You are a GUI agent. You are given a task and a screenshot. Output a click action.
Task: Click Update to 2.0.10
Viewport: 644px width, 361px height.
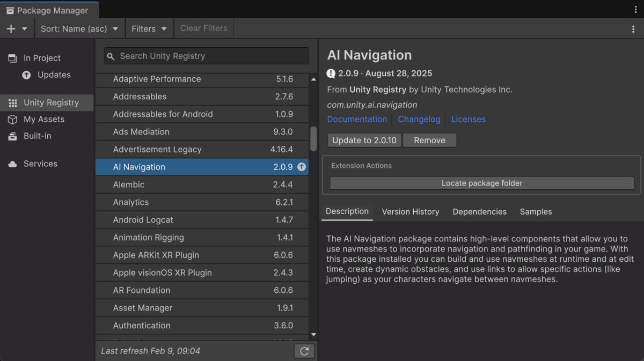[364, 140]
